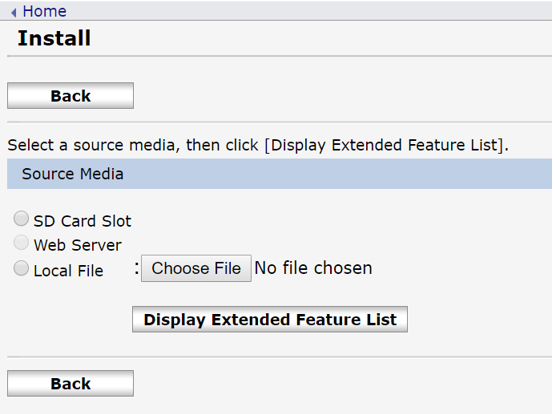Click the divider line above the bottom Back button
The image size is (554, 414).
[279, 357]
